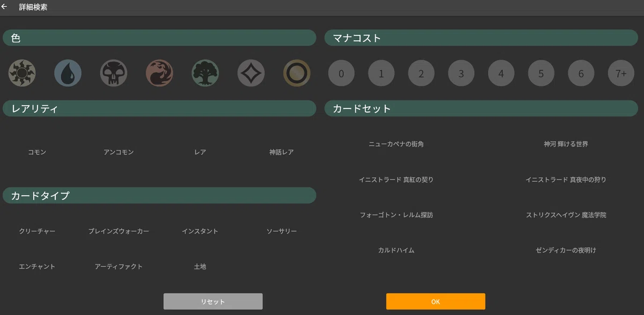644x315 pixels.
Task: Select card set ニューカペナの街角
Action: (x=396, y=144)
